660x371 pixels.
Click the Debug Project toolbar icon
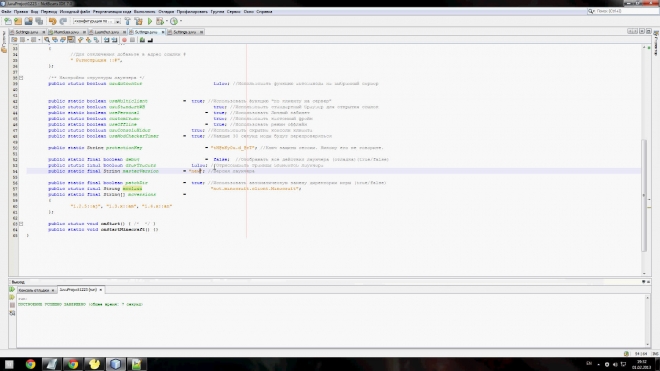coord(160,21)
